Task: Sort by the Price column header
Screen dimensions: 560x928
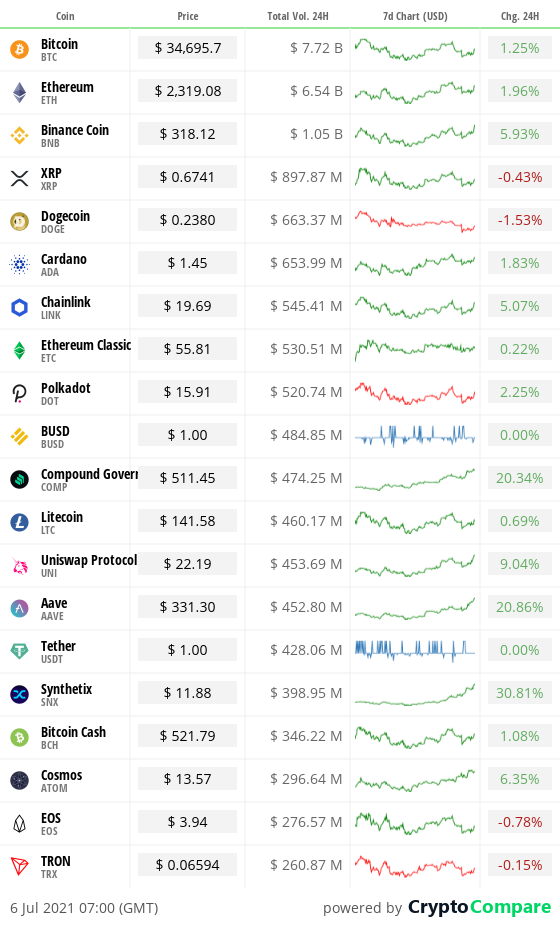Action: tap(188, 16)
